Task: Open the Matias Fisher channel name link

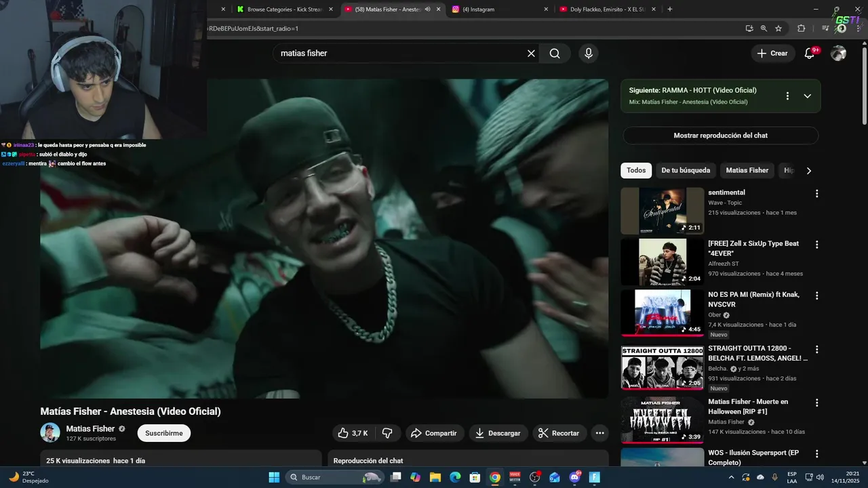Action: 90,429
